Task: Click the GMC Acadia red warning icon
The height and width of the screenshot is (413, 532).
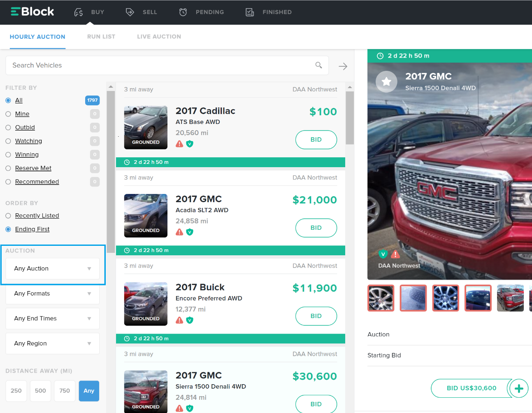Action: (x=179, y=232)
